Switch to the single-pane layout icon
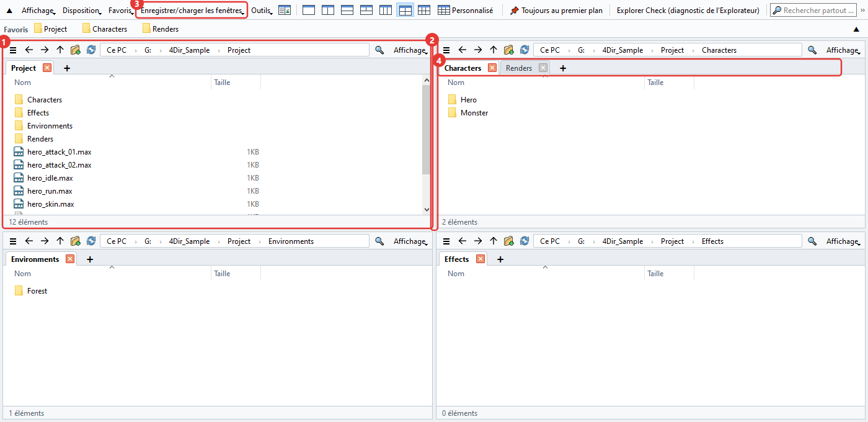This screenshot has height=422, width=868. pyautogui.click(x=309, y=11)
